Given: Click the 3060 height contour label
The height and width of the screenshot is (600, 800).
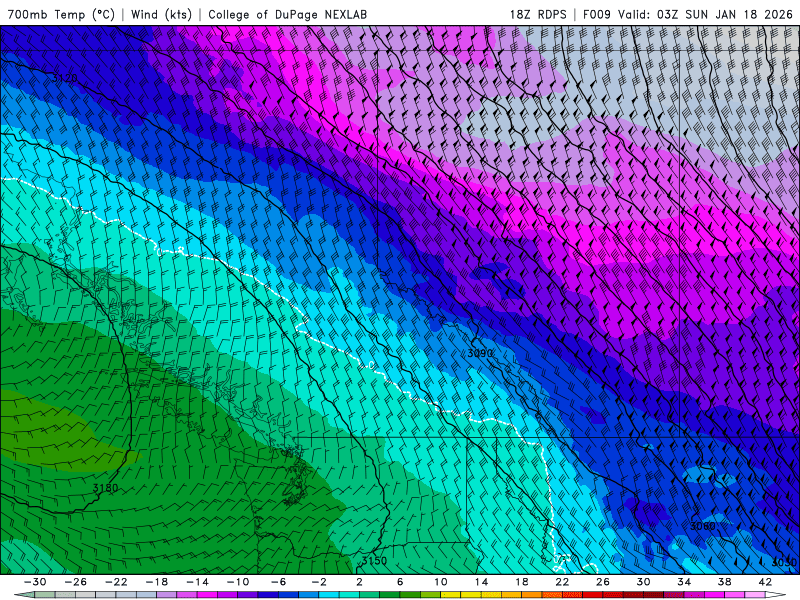Looking at the screenshot, I should [x=703, y=526].
